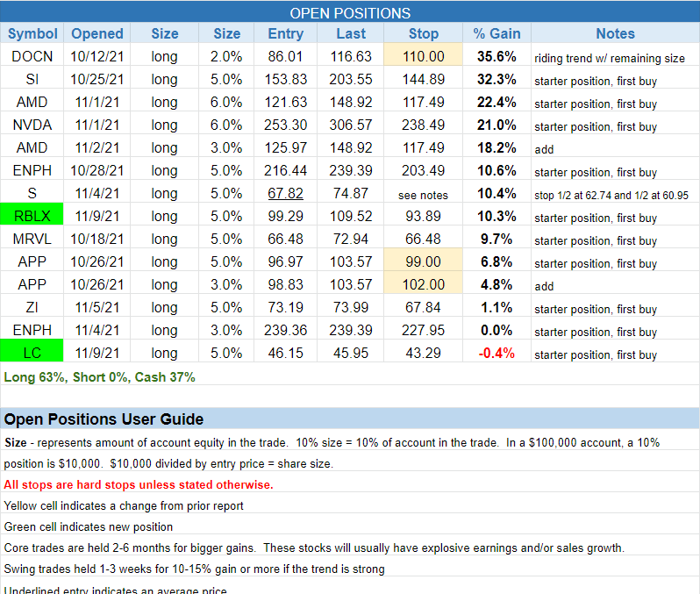This screenshot has height=594, width=700.
Task: Select the Notes column header
Action: click(x=615, y=33)
